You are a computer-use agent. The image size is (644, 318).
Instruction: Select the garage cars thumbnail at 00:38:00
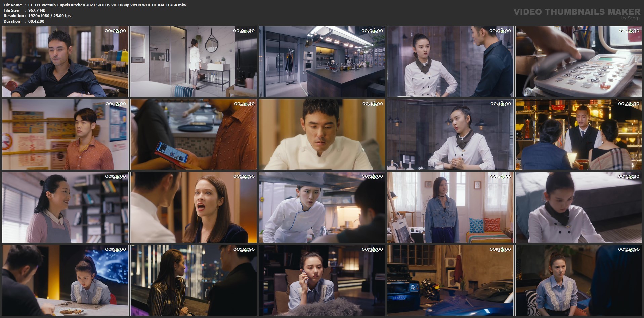pos(450,280)
